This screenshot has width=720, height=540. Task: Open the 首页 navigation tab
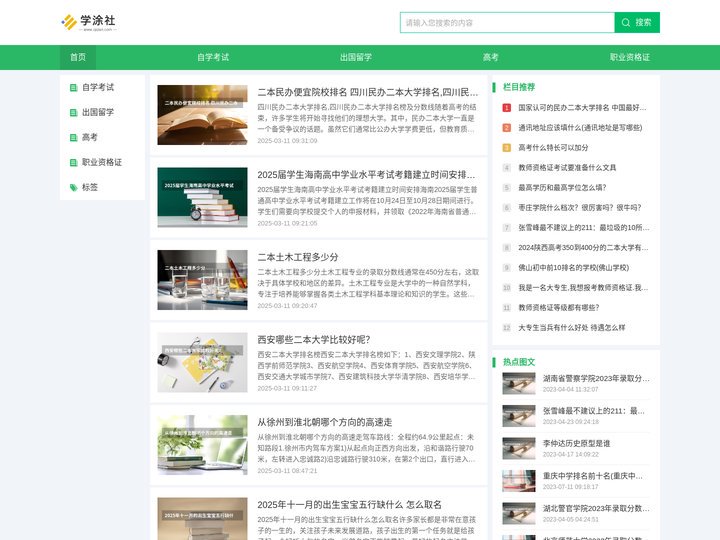[x=78, y=57]
